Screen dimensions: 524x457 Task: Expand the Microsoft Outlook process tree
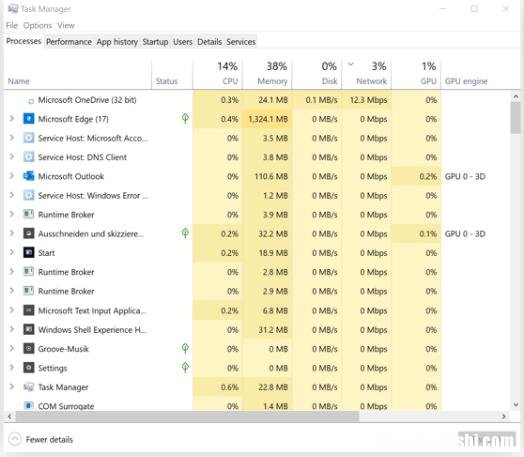pos(12,176)
